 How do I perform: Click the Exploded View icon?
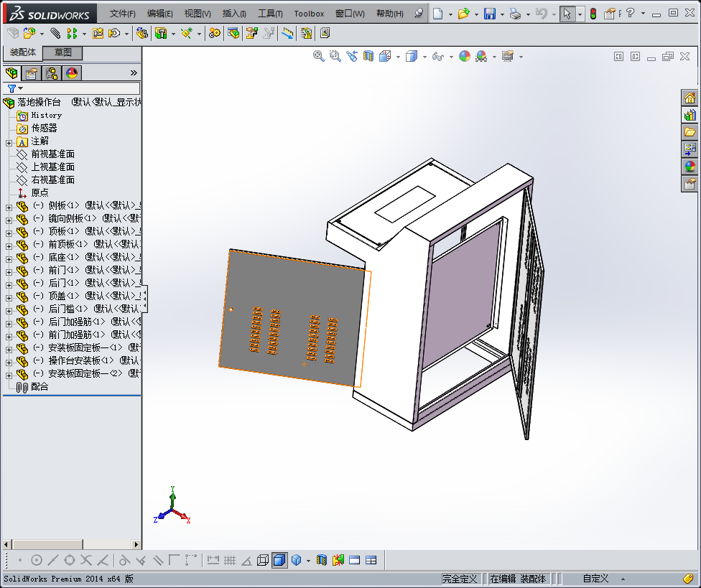click(x=251, y=33)
